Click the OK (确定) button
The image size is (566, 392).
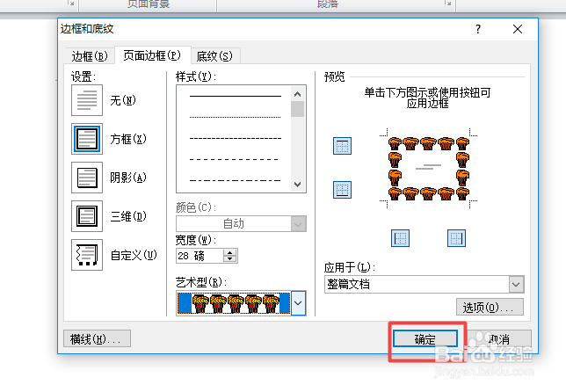(424, 339)
